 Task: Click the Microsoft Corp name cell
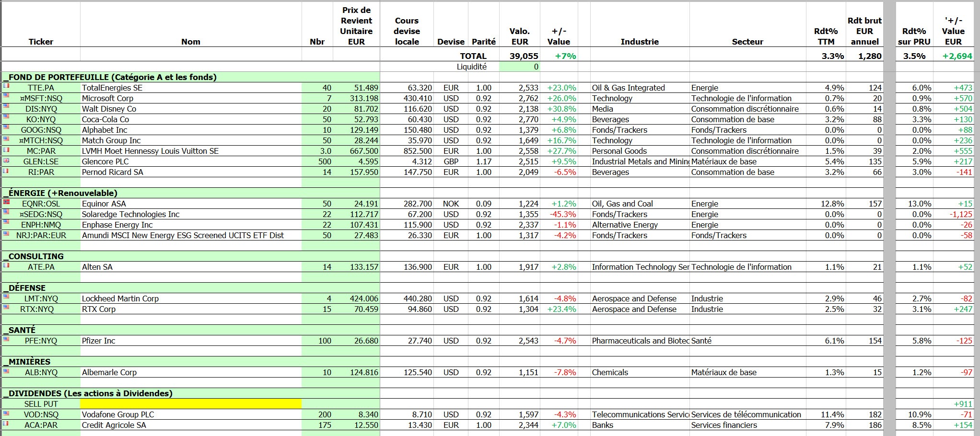(x=191, y=98)
